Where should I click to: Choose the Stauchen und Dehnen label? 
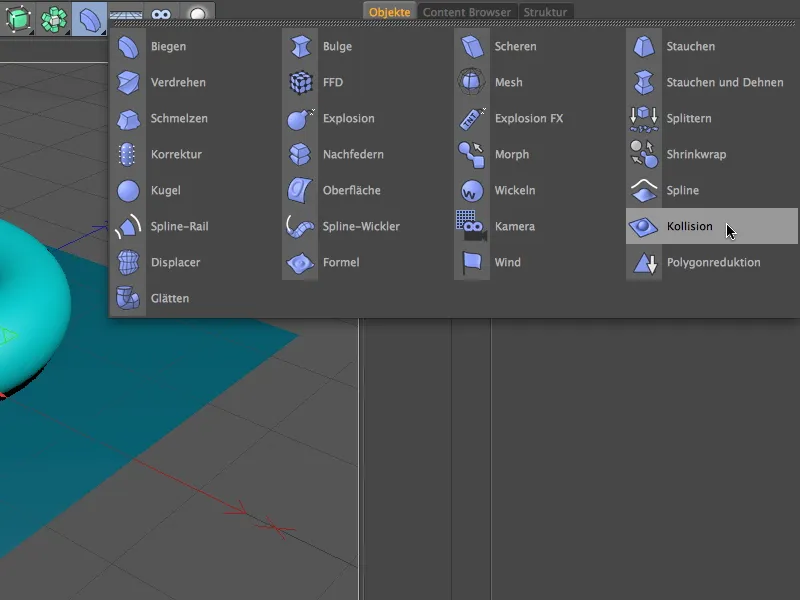pyautogui.click(x=725, y=83)
